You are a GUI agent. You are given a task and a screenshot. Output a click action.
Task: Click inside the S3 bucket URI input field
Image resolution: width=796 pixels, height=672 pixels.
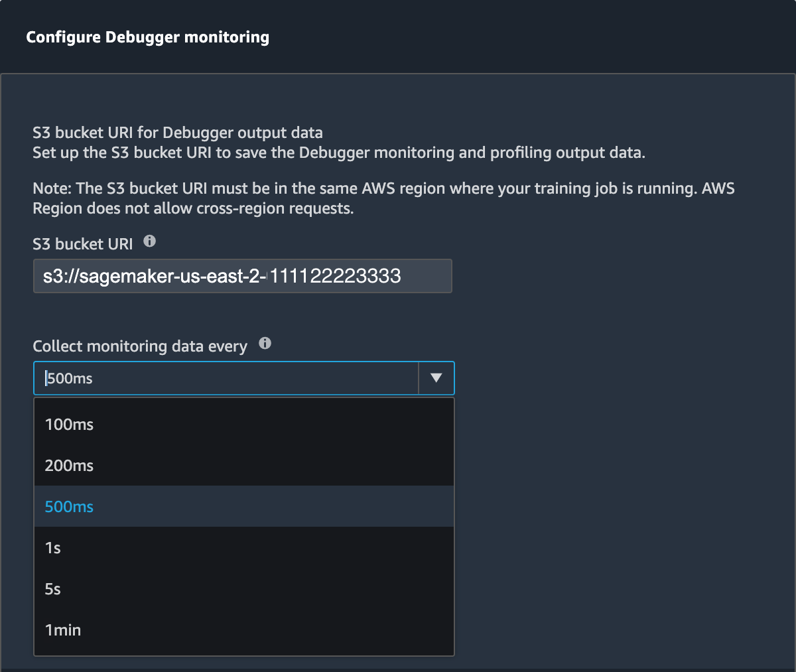point(242,276)
